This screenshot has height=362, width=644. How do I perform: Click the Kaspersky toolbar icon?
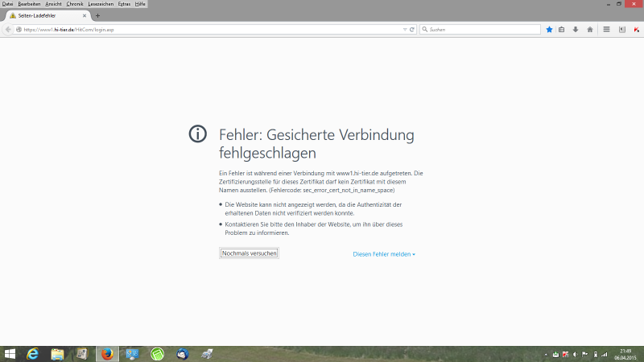point(636,30)
